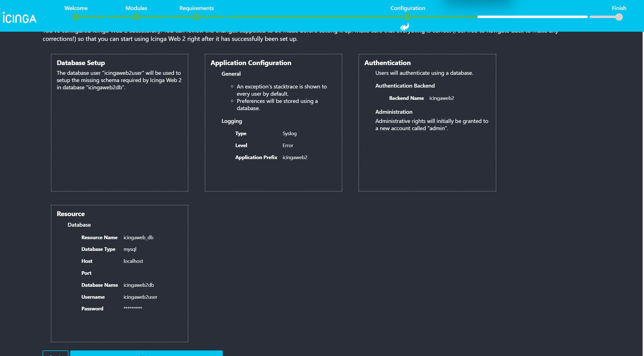
Task: Select the Modules step circle
Action: coord(136,17)
